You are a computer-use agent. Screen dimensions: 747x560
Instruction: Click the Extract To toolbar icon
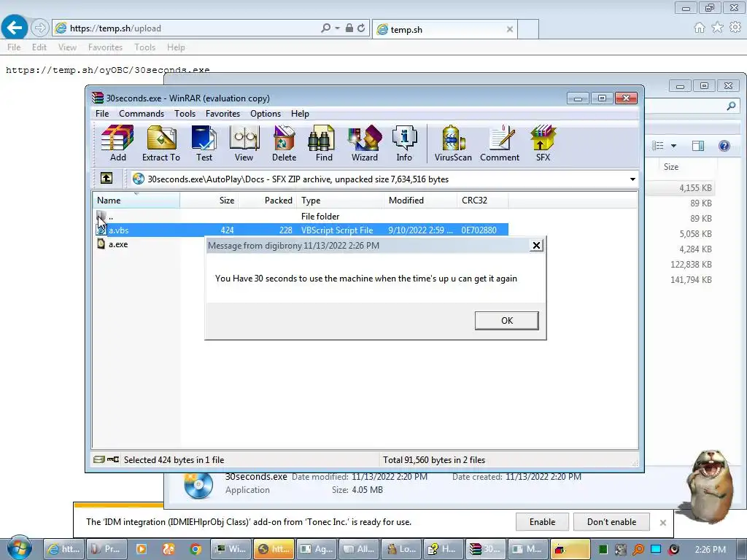[161, 144]
